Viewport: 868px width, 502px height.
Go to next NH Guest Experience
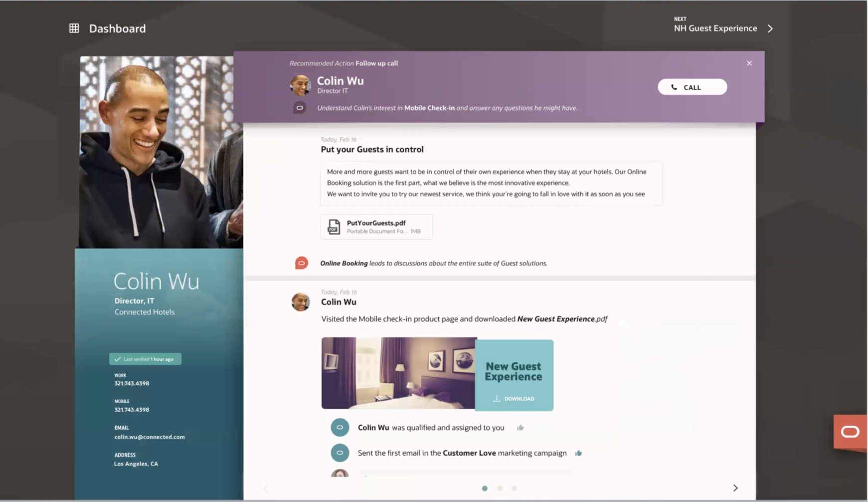click(723, 28)
